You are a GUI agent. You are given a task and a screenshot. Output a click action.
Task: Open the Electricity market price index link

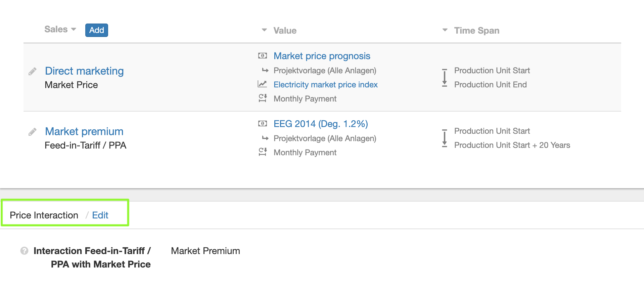[x=325, y=85]
